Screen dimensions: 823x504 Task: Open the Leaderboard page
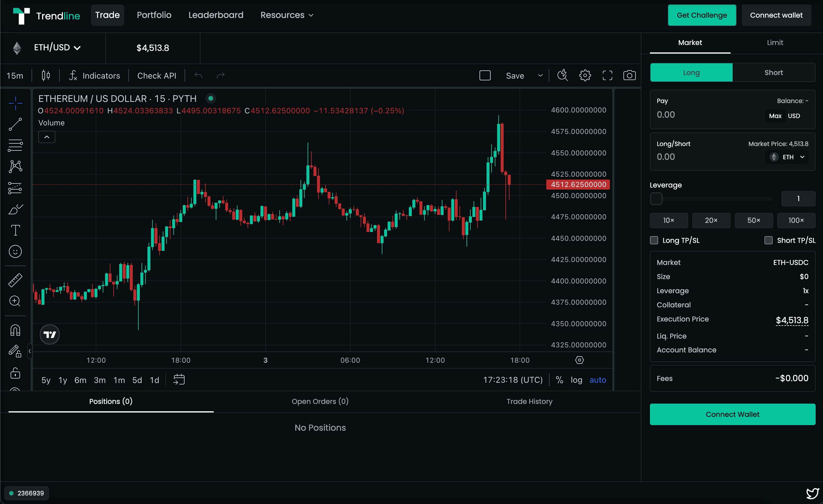(216, 15)
